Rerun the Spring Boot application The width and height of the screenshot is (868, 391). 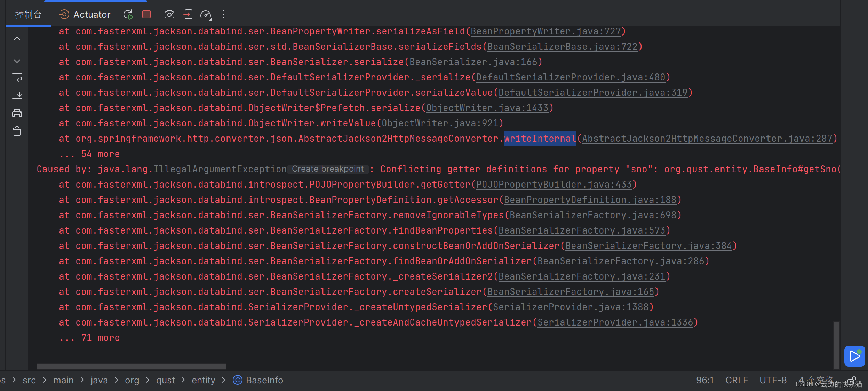click(128, 15)
